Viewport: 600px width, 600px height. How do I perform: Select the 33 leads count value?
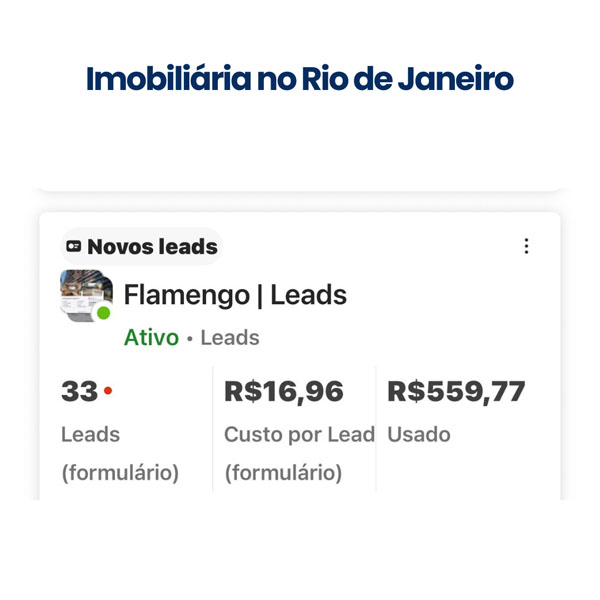tap(79, 392)
